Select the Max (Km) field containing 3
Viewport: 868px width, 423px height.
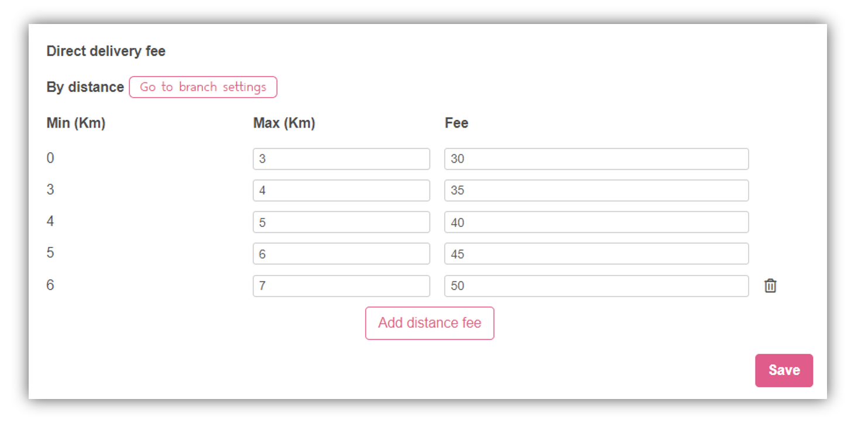pyautogui.click(x=341, y=159)
